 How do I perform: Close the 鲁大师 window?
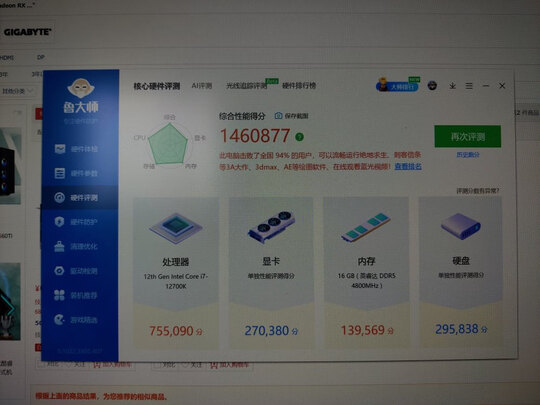click(x=502, y=86)
